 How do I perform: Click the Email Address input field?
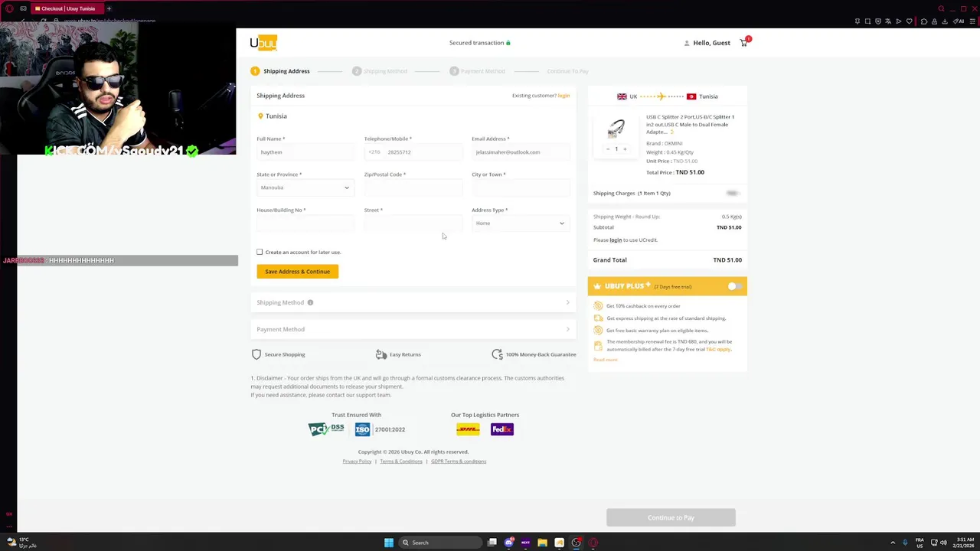coord(521,152)
